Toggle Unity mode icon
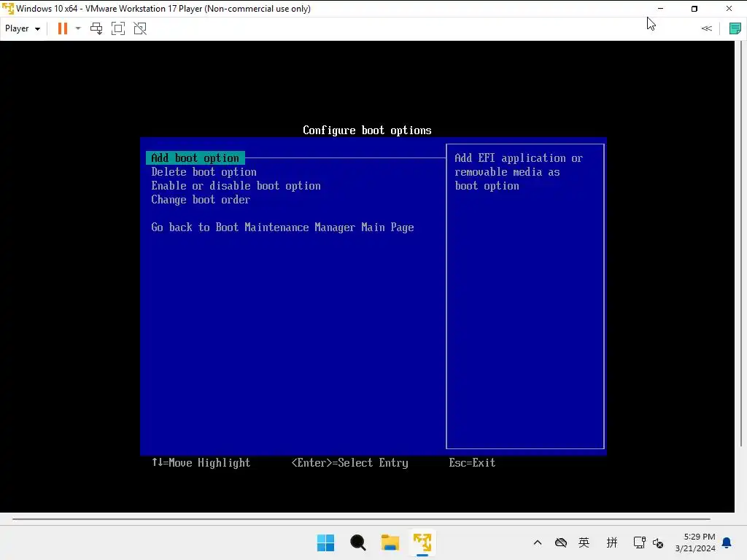 (x=140, y=28)
